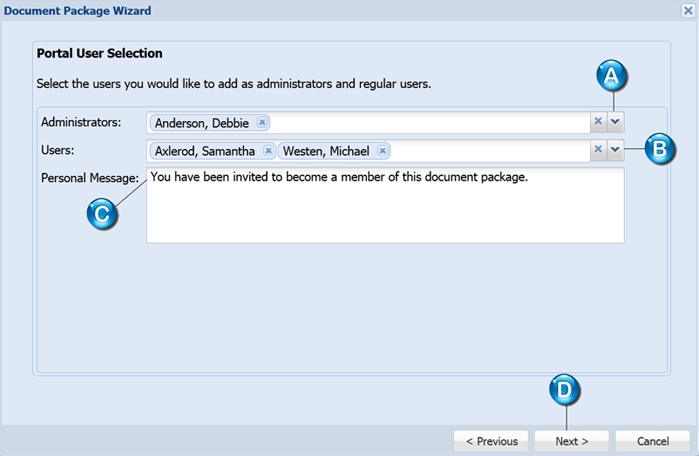Remove Axlerod, Samantha tag from Users

pos(268,151)
